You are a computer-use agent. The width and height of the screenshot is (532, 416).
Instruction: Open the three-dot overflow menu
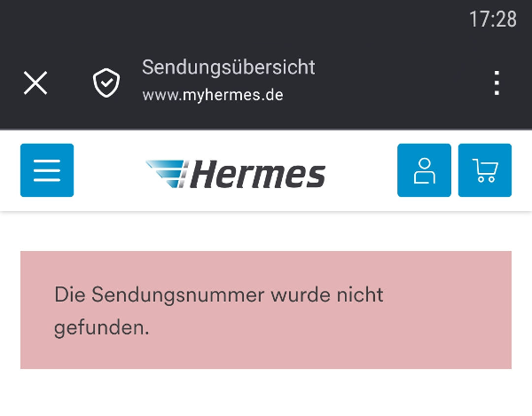(x=497, y=82)
